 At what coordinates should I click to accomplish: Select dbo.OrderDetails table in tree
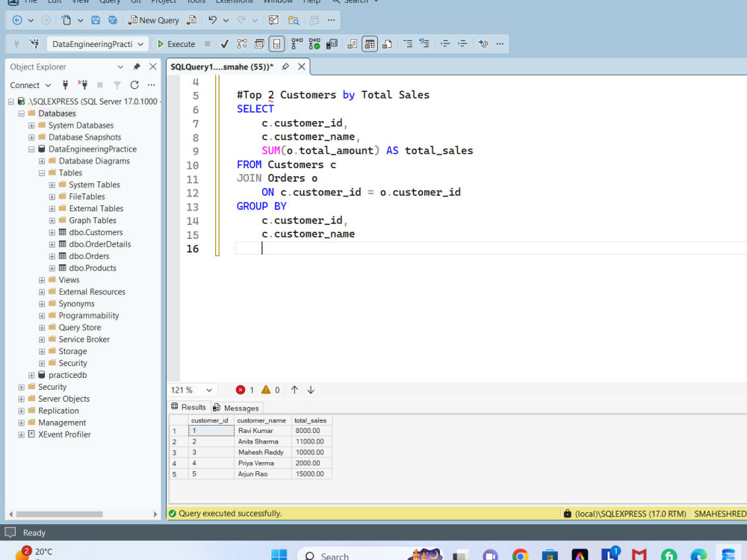click(x=99, y=244)
